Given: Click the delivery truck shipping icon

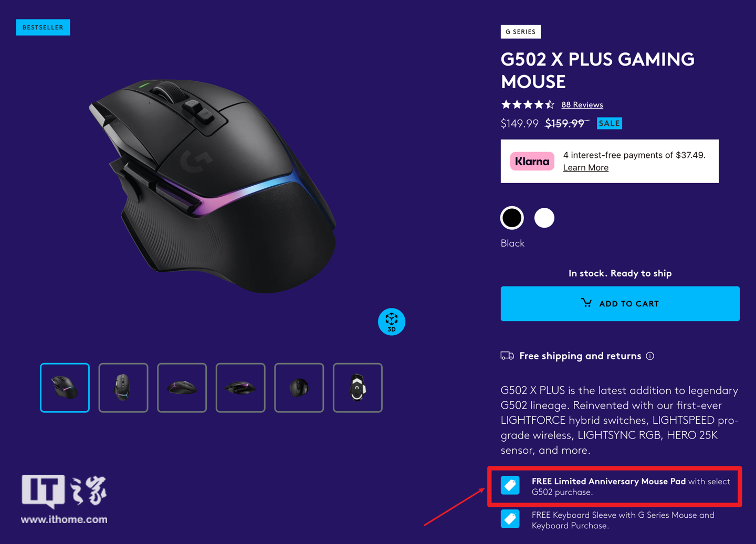Looking at the screenshot, I should 507,356.
